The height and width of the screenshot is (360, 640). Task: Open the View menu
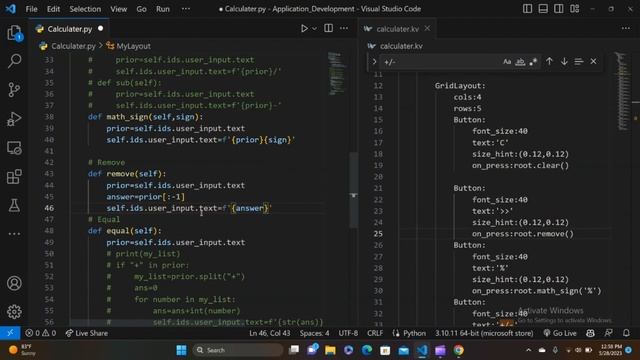(118, 9)
